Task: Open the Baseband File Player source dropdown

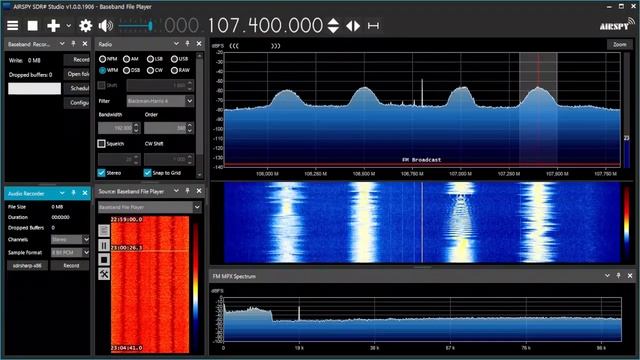Action: point(150,207)
